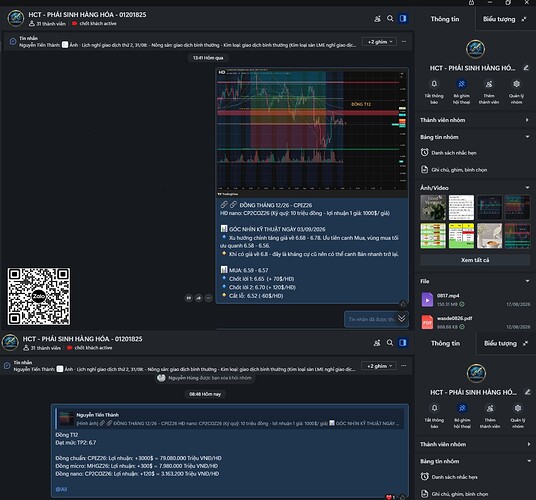The image size is (536, 500).
Task: Open 31 thành viên list in top window
Action: pyautogui.click(x=48, y=24)
